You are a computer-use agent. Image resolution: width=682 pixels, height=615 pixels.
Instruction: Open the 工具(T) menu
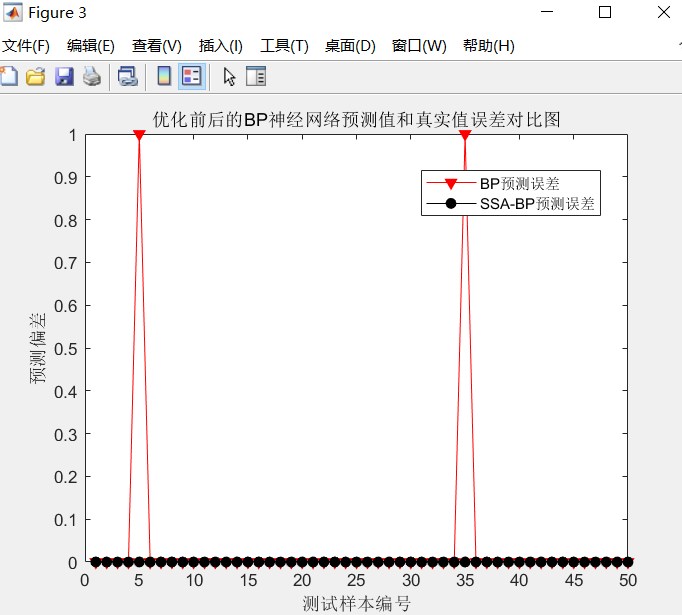coord(284,46)
